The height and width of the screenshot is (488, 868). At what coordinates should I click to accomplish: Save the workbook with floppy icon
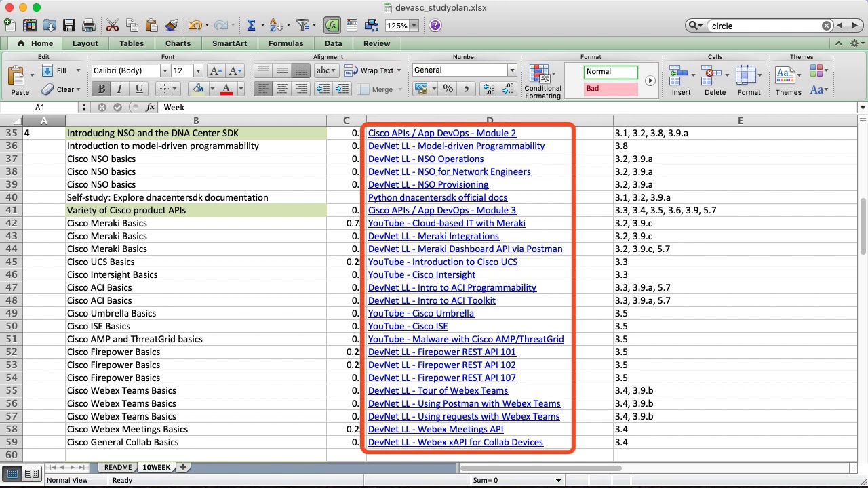(68, 25)
